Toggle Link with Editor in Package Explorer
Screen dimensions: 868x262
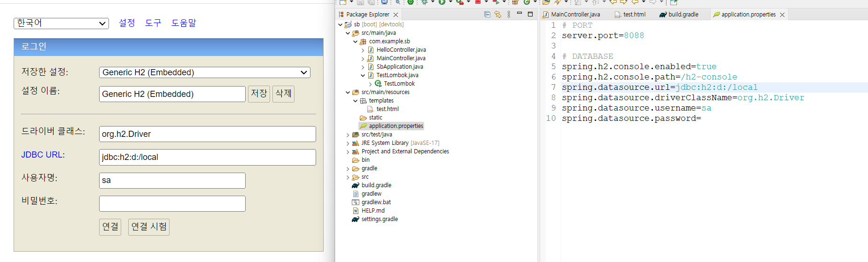point(498,15)
